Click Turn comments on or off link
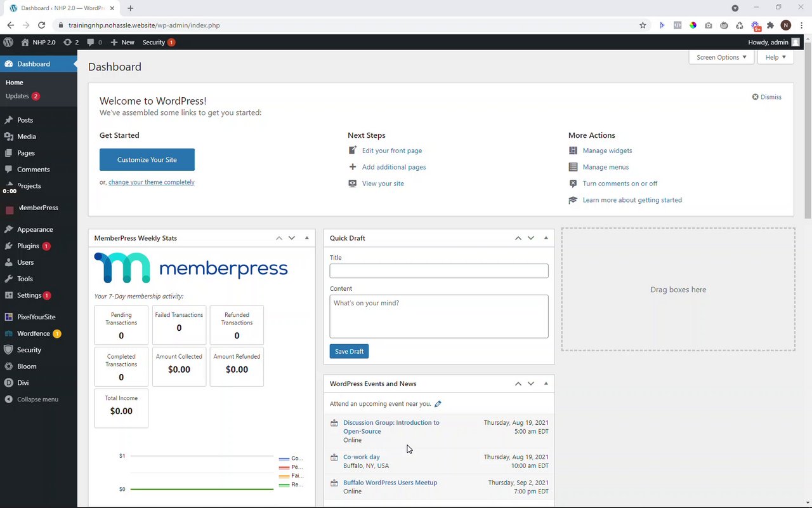The image size is (812, 508). (x=620, y=184)
